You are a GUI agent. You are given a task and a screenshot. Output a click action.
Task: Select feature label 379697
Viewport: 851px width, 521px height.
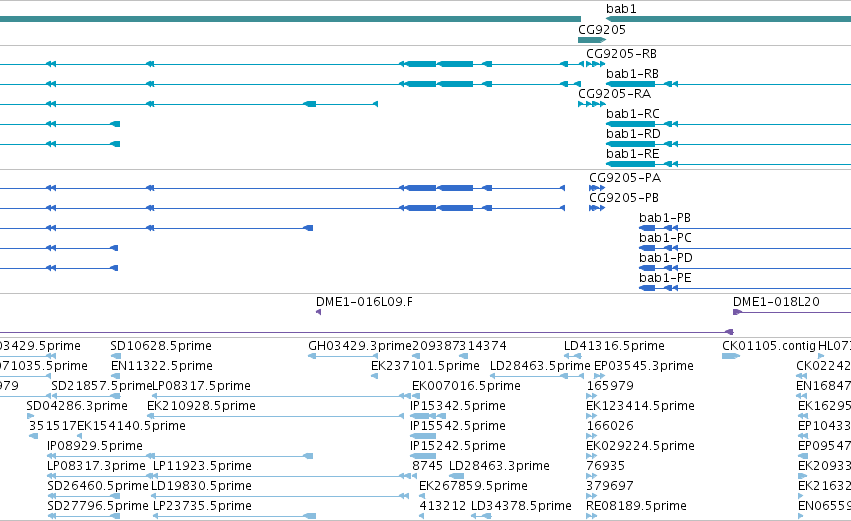pos(610,487)
